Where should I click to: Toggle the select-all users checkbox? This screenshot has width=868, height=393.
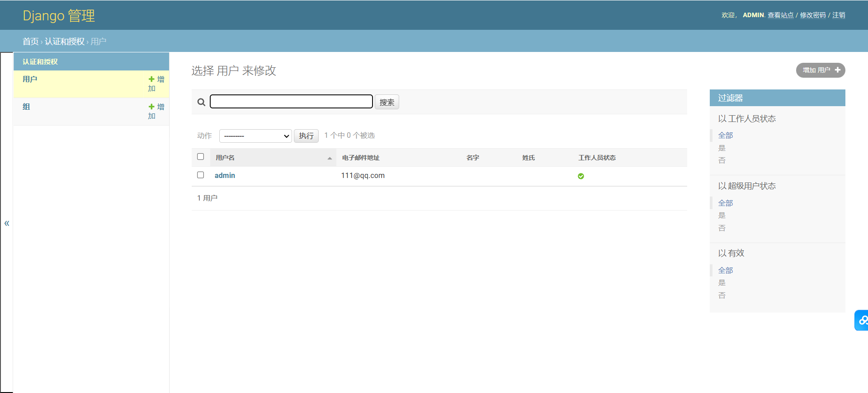(201, 157)
